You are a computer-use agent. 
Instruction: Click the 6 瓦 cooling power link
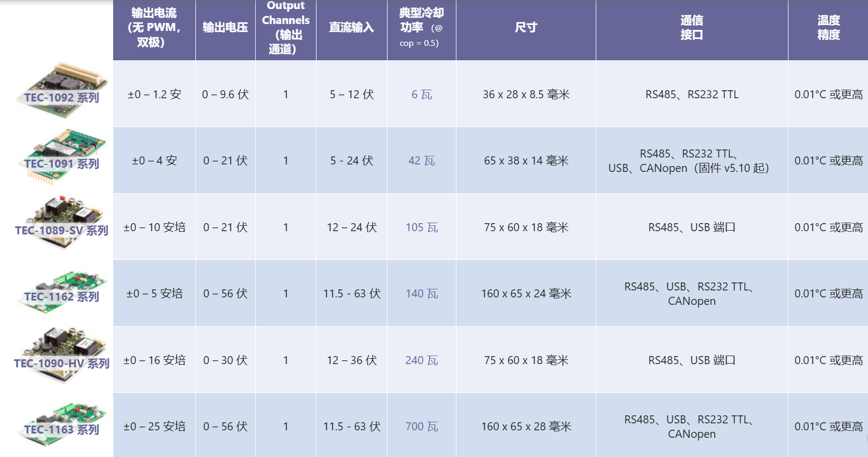point(422,94)
